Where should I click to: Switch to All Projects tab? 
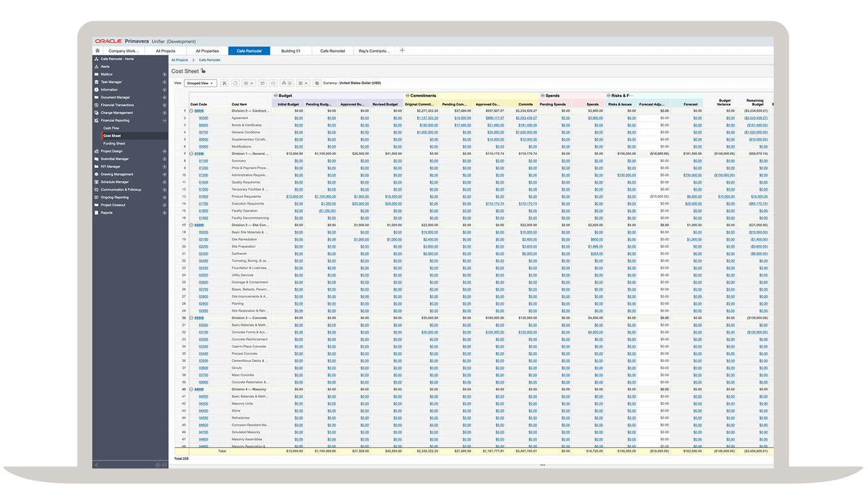click(x=165, y=50)
